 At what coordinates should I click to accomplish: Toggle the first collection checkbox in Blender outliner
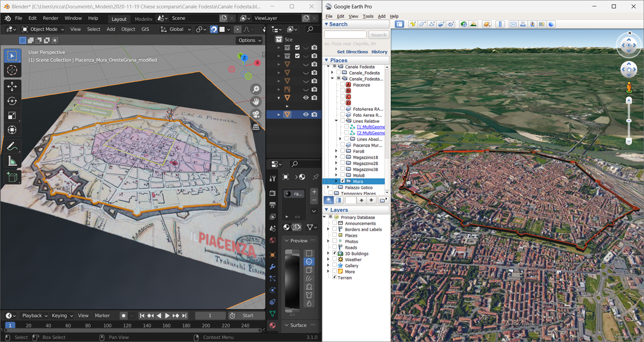297,48
